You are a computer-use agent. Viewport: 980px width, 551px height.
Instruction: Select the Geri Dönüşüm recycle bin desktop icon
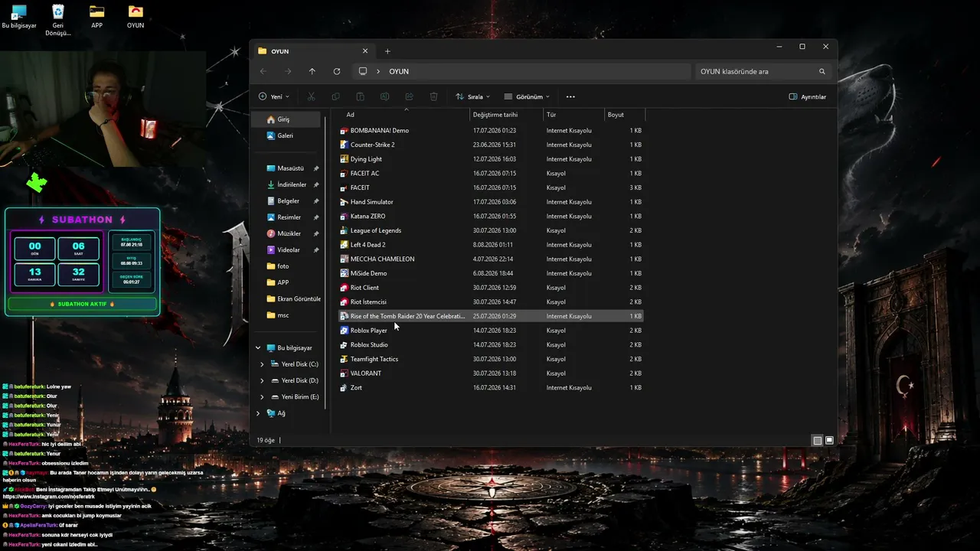pyautogui.click(x=57, y=20)
